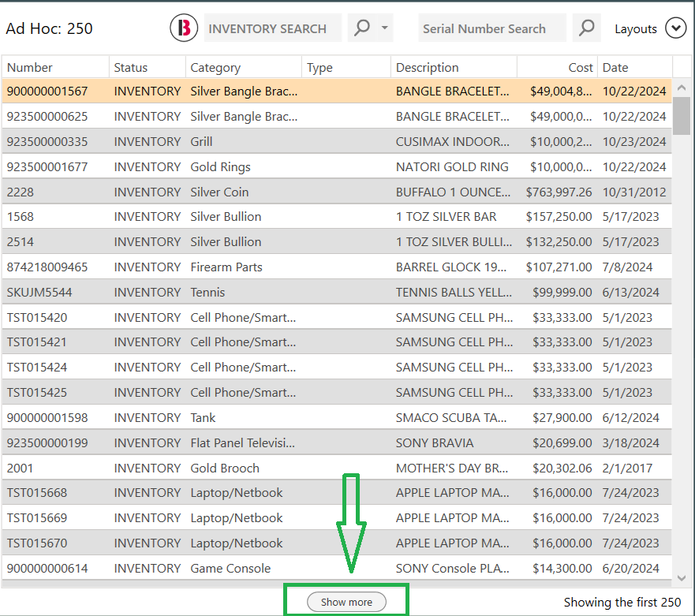The height and width of the screenshot is (616, 695).
Task: Click the date 10/23/2024
Action: tap(634, 141)
